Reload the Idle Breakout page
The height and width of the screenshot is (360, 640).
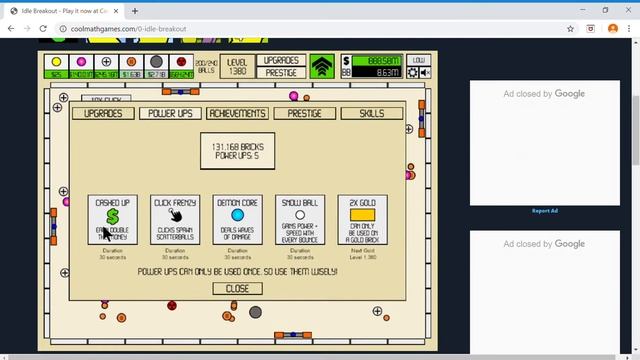tap(43, 29)
